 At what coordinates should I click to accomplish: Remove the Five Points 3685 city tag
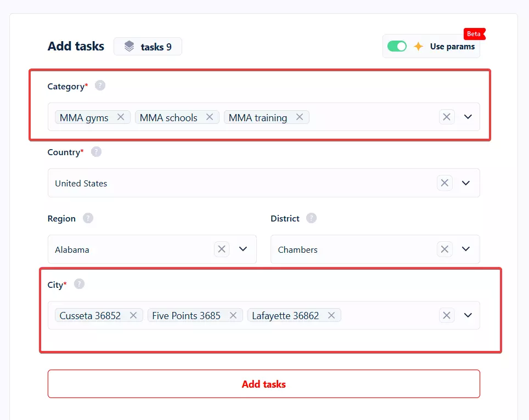point(233,315)
